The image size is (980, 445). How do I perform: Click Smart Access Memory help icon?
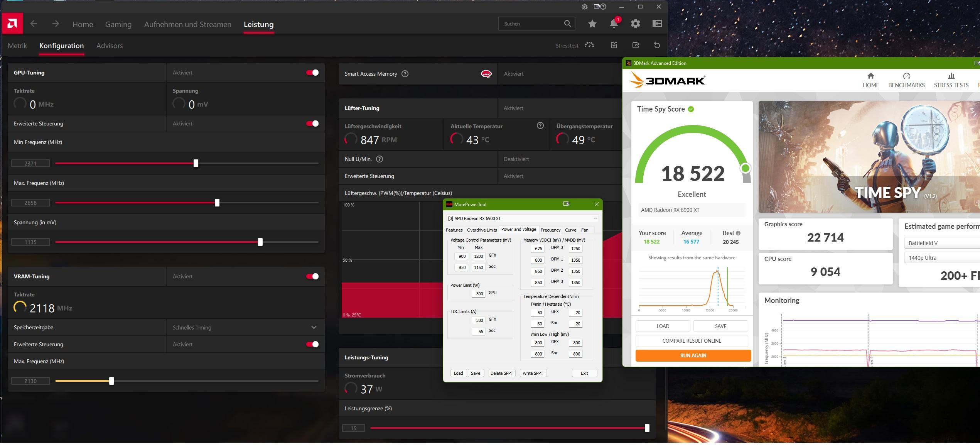(405, 74)
